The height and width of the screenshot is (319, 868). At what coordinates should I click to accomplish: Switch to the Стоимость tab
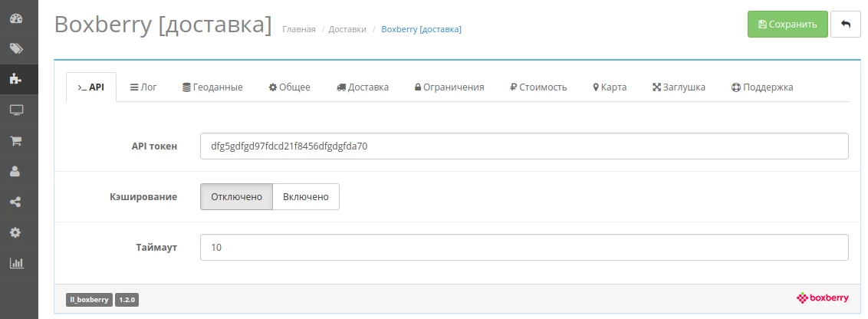[538, 87]
